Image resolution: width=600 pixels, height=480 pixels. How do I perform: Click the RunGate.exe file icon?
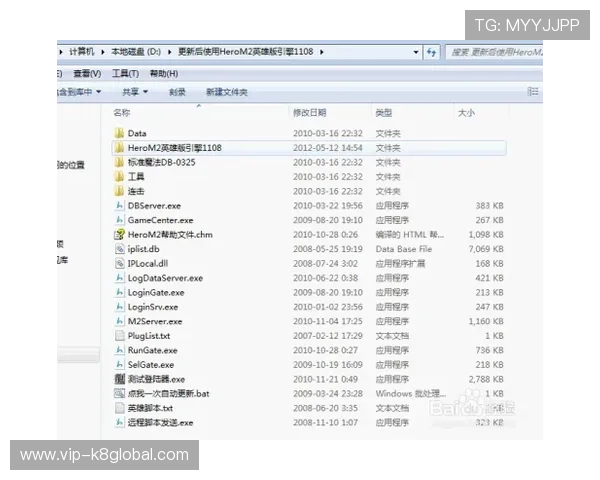pyautogui.click(x=119, y=350)
